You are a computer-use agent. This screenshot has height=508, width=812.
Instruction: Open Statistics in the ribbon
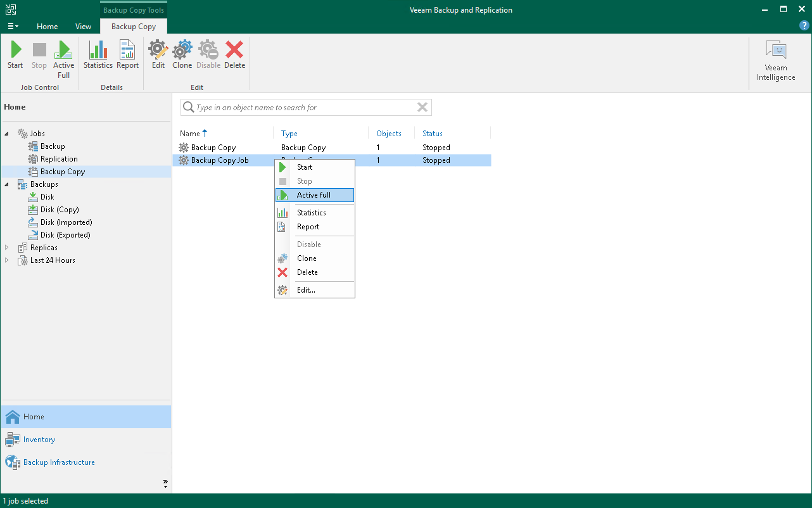(98, 55)
